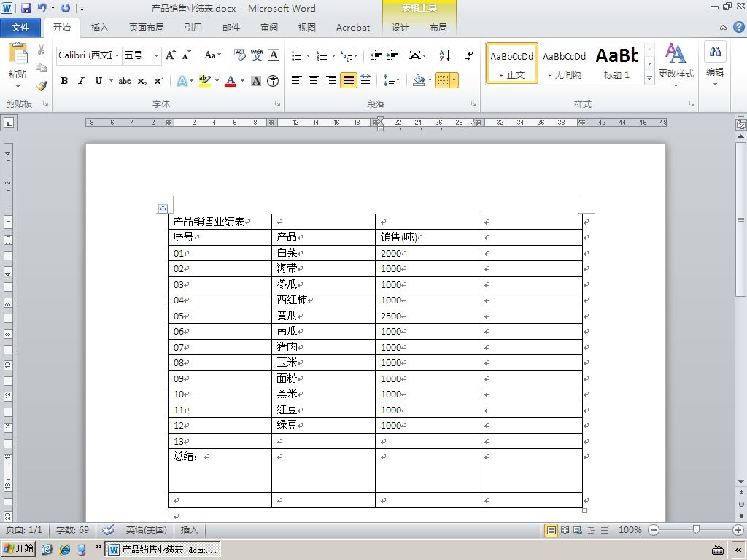
Task: Open the font size 五号 dropdown
Action: [x=156, y=55]
